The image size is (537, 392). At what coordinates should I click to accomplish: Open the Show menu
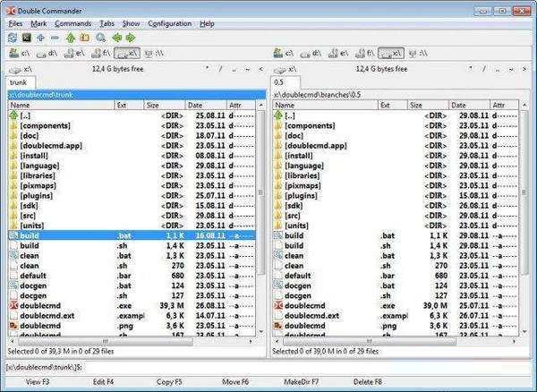(132, 23)
